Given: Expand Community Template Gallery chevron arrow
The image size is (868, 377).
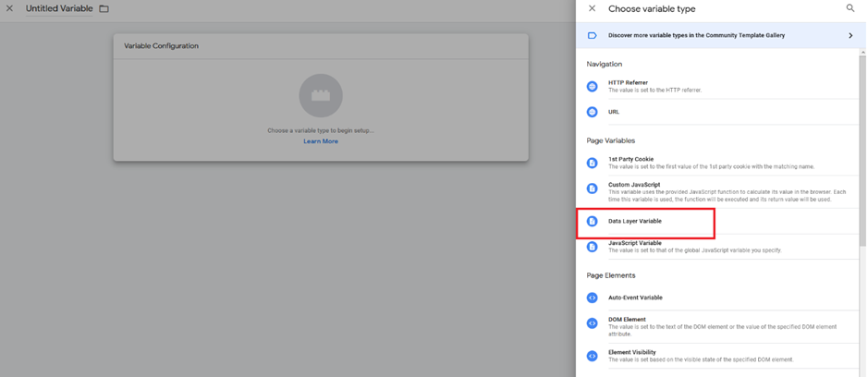Looking at the screenshot, I should click(x=850, y=36).
